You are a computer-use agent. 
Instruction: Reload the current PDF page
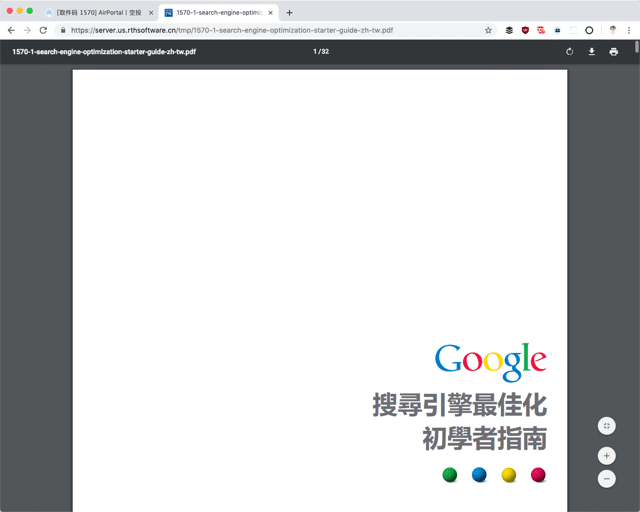click(x=43, y=30)
